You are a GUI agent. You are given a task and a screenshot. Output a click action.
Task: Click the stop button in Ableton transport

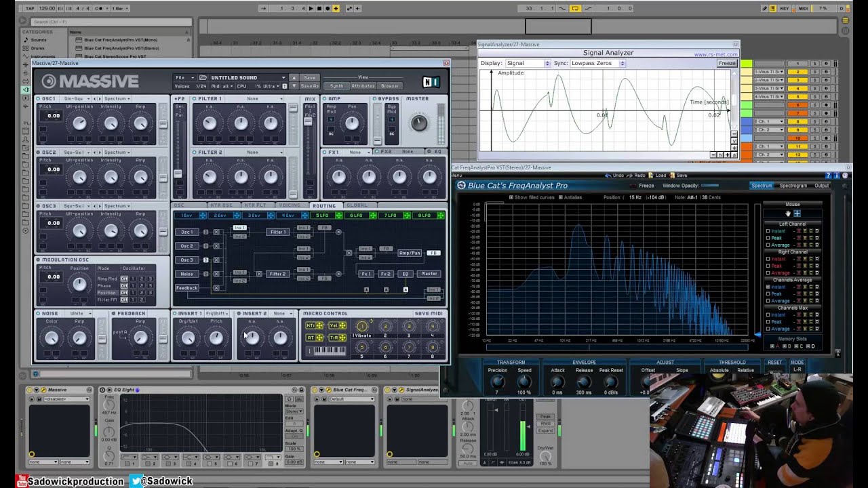(x=319, y=8)
